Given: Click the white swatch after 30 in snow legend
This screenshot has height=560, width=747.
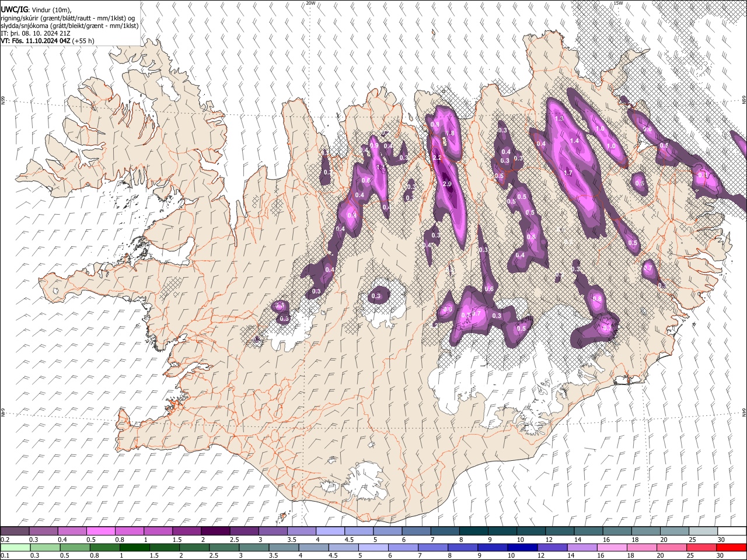Looking at the screenshot, I should pos(731,531).
